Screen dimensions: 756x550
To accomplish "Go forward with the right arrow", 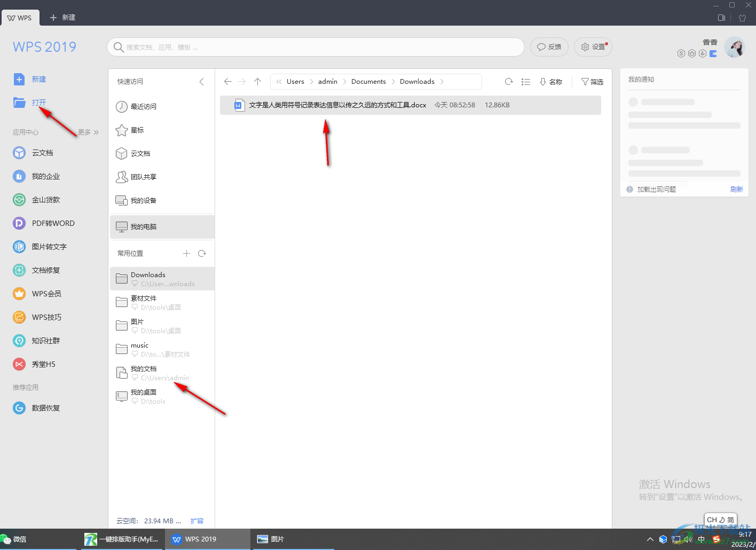I will [x=242, y=82].
